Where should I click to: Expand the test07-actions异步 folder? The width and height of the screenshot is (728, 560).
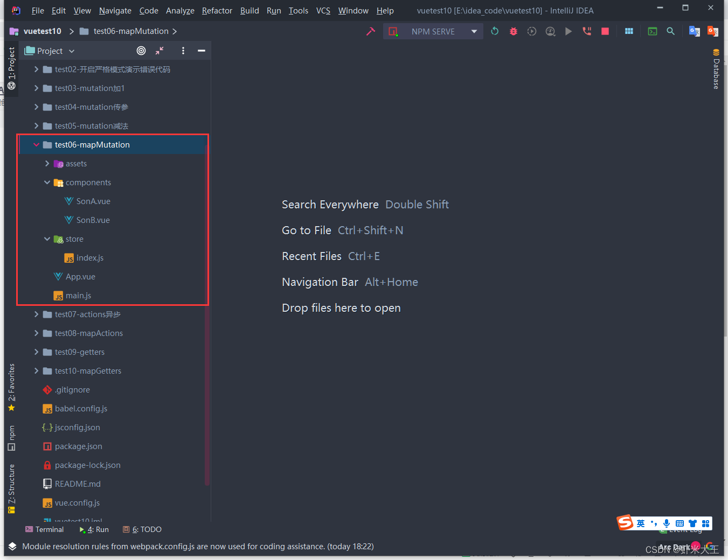click(x=36, y=314)
